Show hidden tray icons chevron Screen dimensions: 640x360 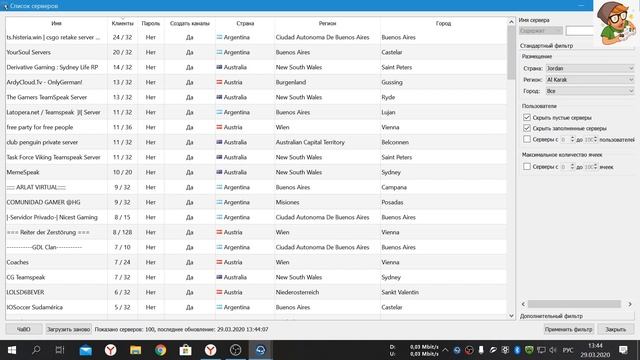pyautogui.click(x=445, y=350)
